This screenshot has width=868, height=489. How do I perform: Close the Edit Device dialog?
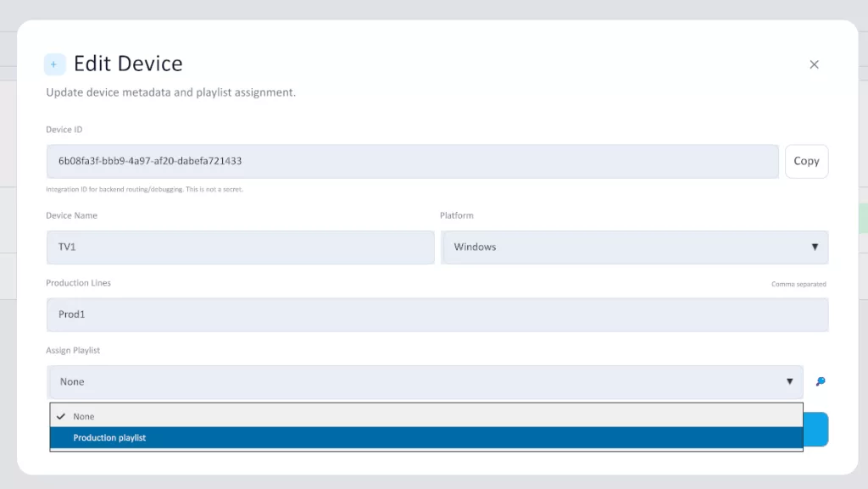[x=814, y=64]
